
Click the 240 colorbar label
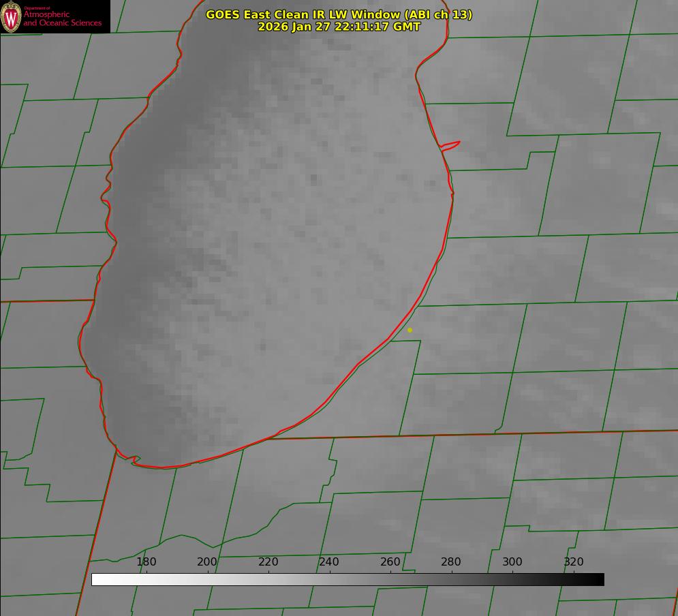tap(329, 561)
